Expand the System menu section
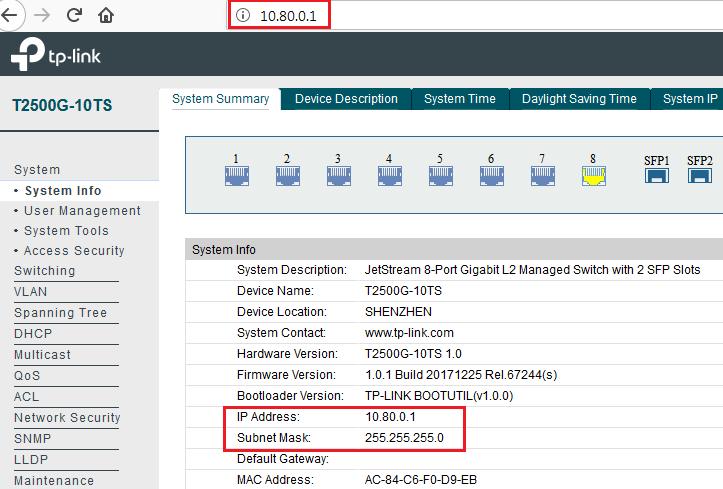This screenshot has height=489, width=723. click(x=37, y=170)
